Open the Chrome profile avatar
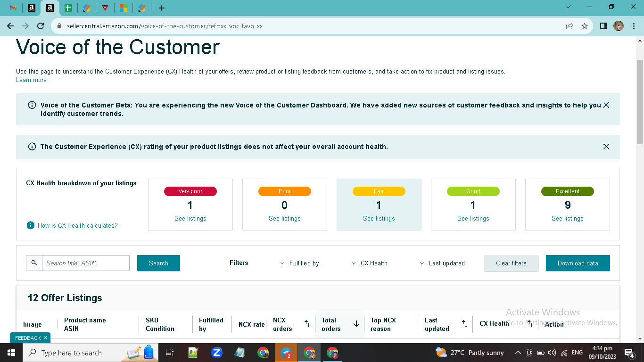The width and height of the screenshot is (644, 362). [619, 26]
